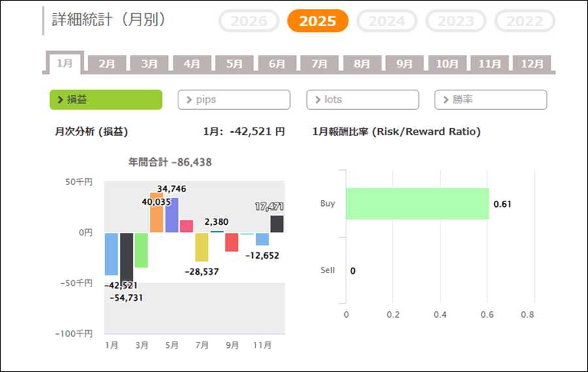
Task: Click the blue January loss bar
Action: pos(111,254)
